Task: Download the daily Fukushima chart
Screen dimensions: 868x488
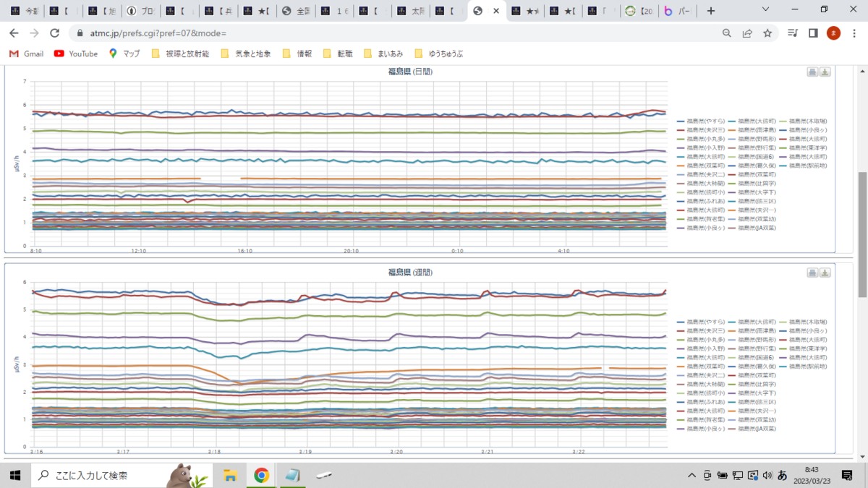Action: [825, 72]
